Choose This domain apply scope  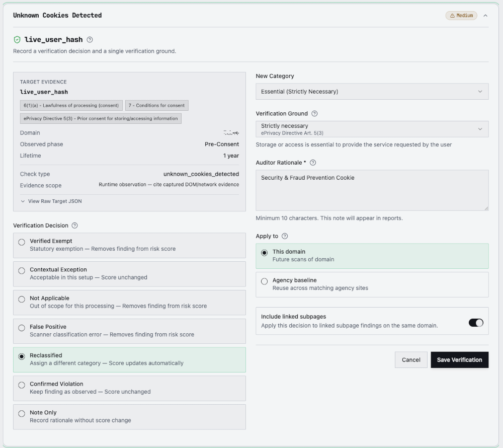click(x=372, y=256)
